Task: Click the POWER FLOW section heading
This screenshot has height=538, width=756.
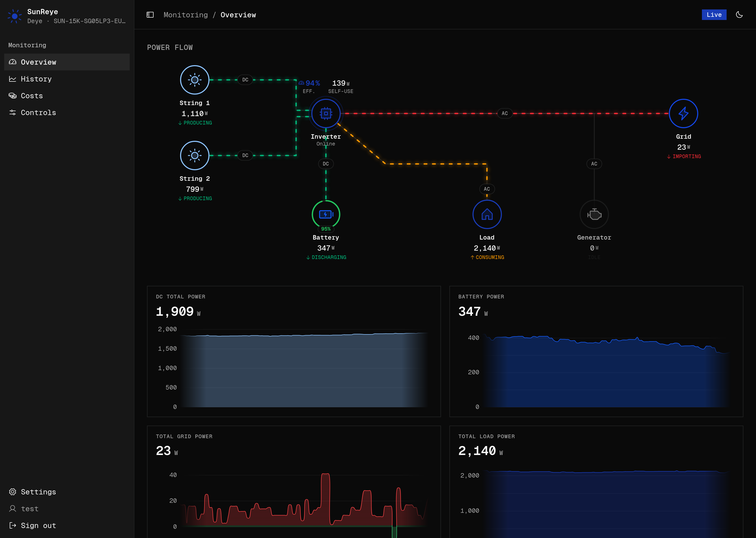Action: pyautogui.click(x=170, y=47)
